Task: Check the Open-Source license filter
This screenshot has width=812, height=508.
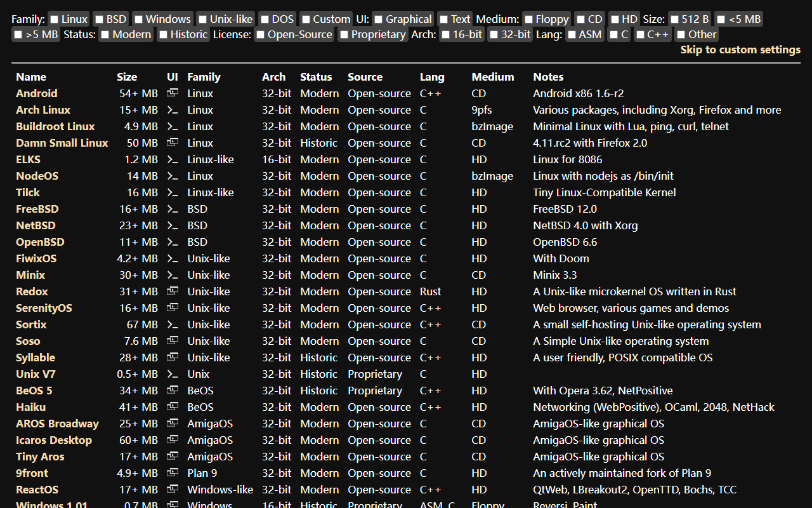Action: point(261,35)
